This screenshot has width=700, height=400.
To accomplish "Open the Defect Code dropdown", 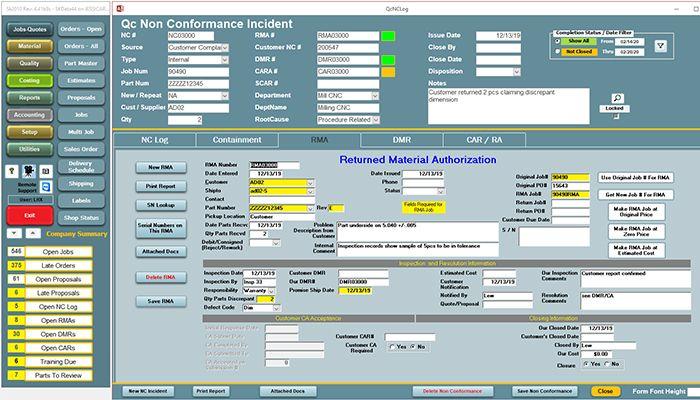I will tap(277, 308).
